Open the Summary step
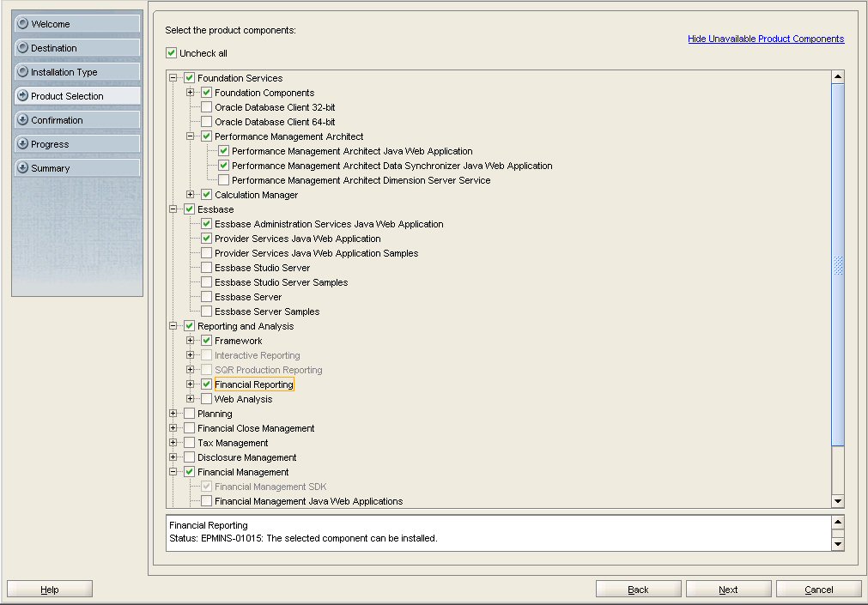The height and width of the screenshot is (605, 868). (77, 167)
